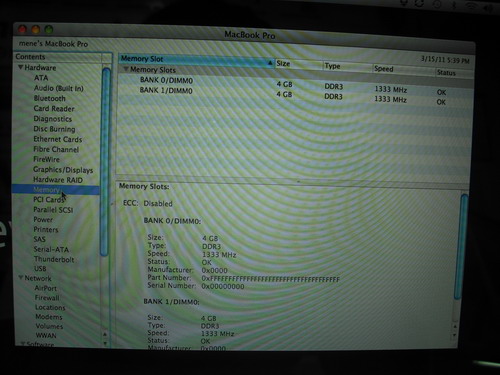Click the ECC Disabled text
This screenshot has width=500, height=375.
click(148, 203)
